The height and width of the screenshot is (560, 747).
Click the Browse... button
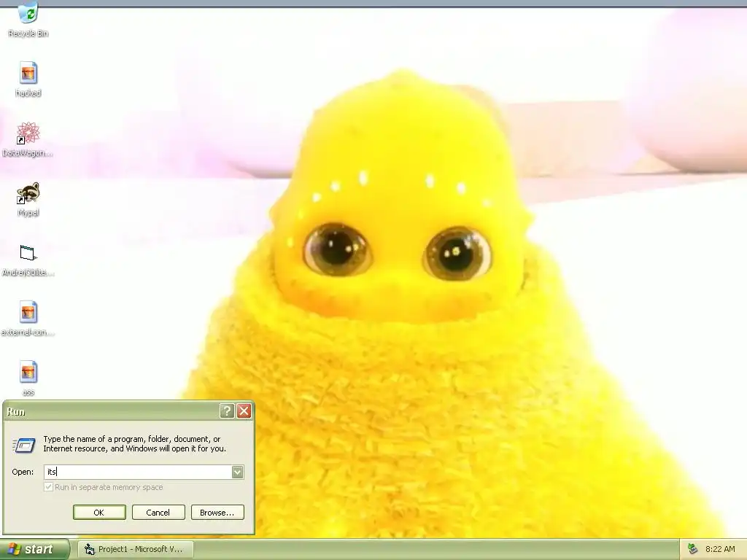217,513
